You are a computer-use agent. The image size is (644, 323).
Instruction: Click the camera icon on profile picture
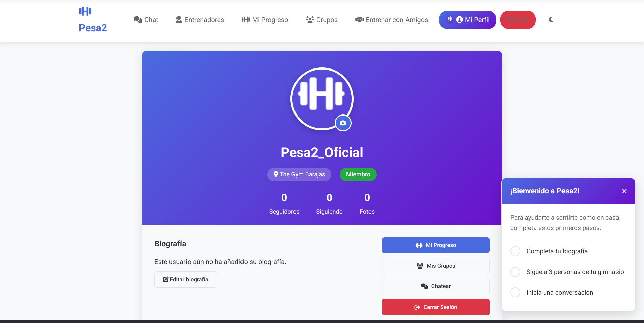click(x=343, y=123)
